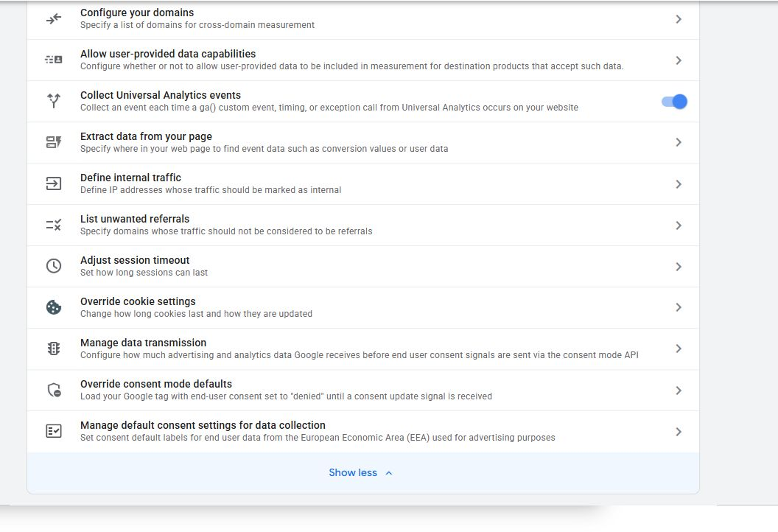This screenshot has height=532, width=778.
Task: Toggle Collect Universal Analytics events switch
Action: [674, 102]
